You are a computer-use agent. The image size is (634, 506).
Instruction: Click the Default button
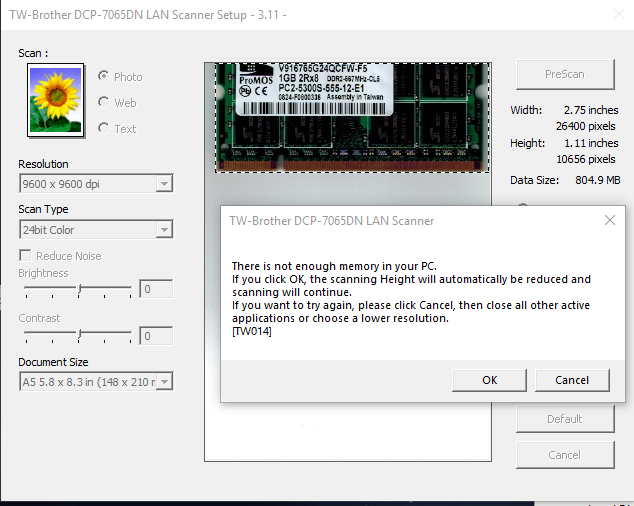click(x=565, y=419)
